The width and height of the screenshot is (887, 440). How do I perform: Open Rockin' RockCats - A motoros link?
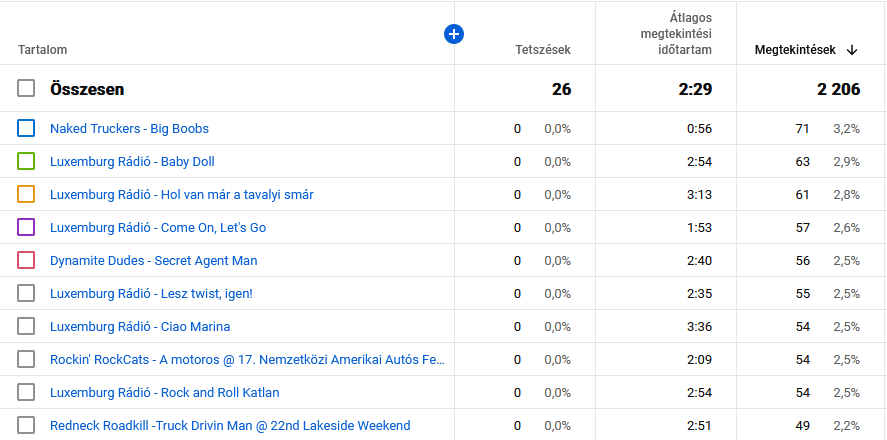(x=247, y=359)
